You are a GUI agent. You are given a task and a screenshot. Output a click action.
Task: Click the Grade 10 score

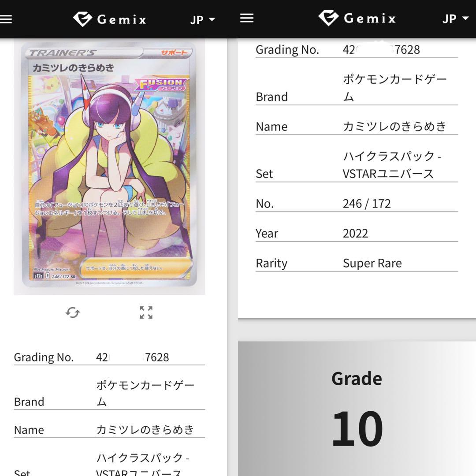357,428
